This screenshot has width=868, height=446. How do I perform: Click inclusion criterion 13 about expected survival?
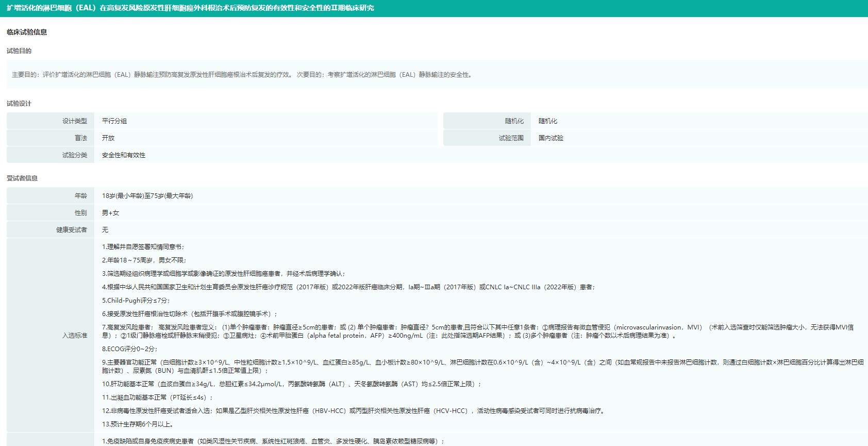(x=138, y=424)
